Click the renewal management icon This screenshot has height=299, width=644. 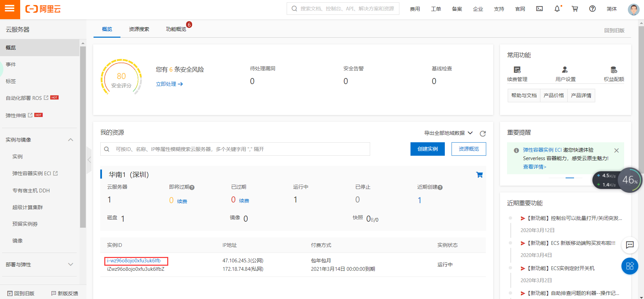coord(517,70)
